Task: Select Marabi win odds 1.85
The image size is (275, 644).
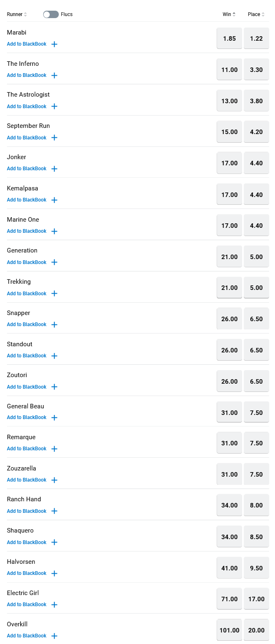Action: [229, 38]
